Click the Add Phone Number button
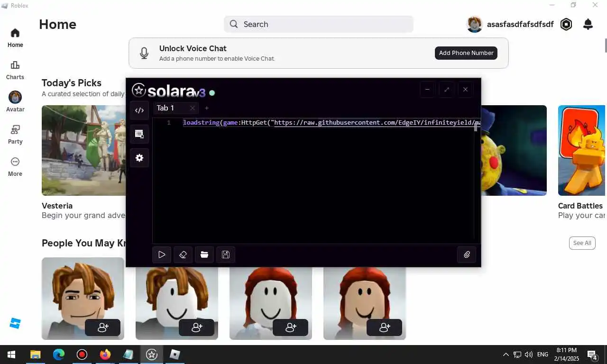 tap(466, 53)
